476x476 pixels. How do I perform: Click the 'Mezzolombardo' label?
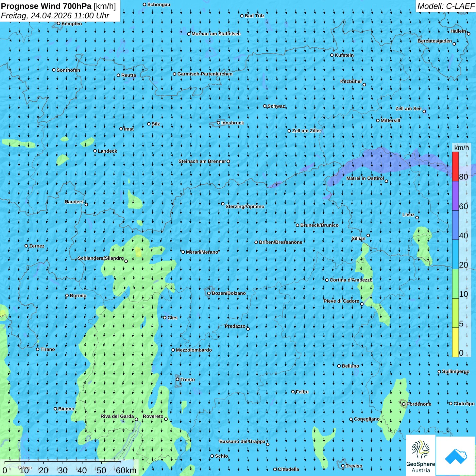pyautogui.click(x=194, y=350)
